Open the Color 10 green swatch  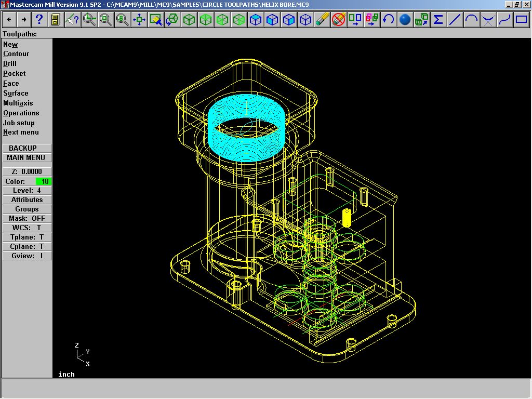pos(44,181)
